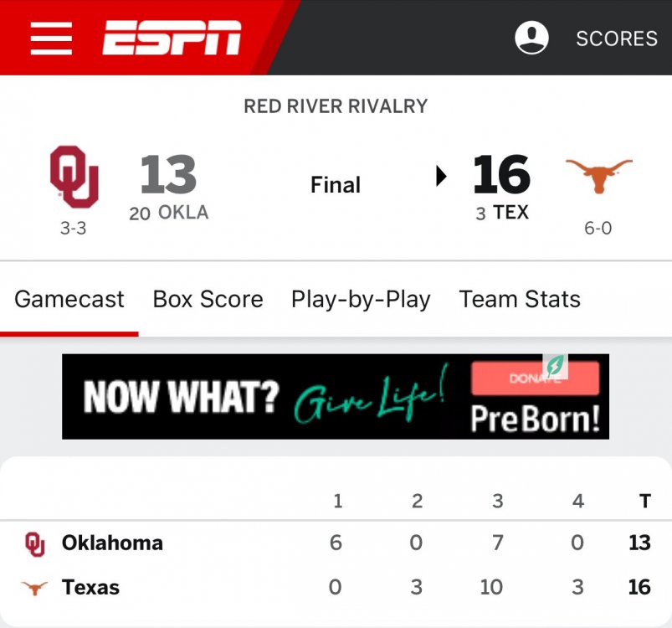
Task: Open the hamburger navigation menu
Action: pyautogui.click(x=51, y=38)
